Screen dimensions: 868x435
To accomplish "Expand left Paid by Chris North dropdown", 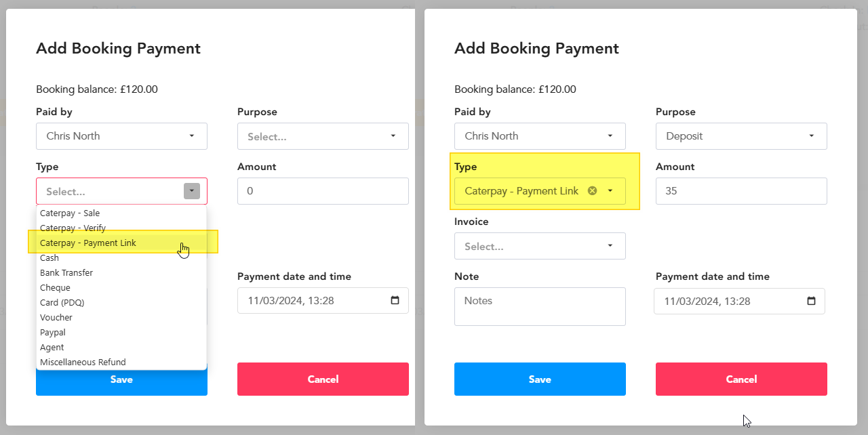I will click(x=121, y=136).
